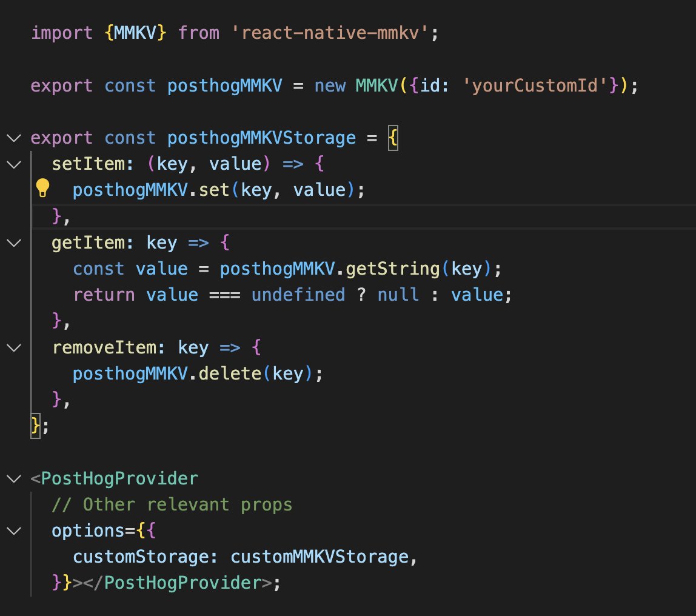Click the customStorage property key
Screen dimensions: 696x616
click(141, 557)
